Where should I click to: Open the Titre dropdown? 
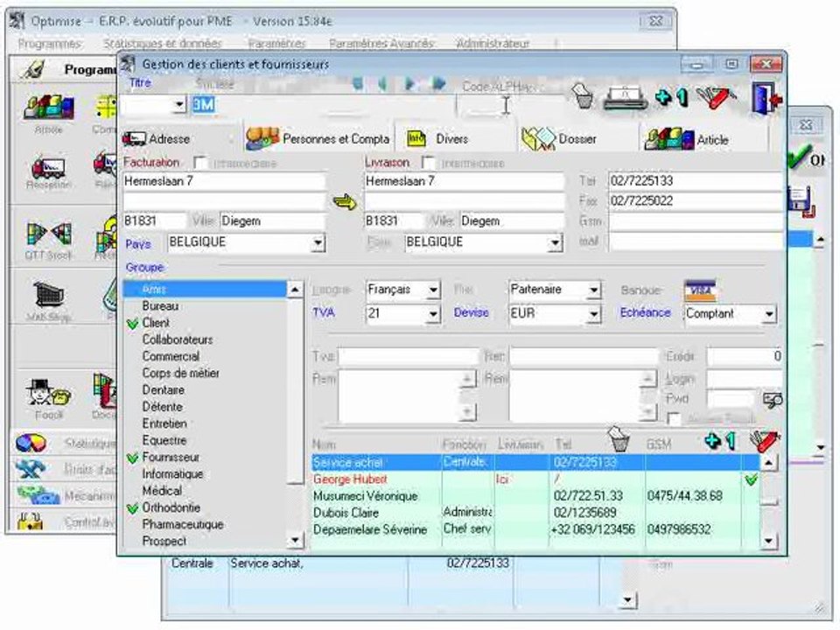click(179, 105)
